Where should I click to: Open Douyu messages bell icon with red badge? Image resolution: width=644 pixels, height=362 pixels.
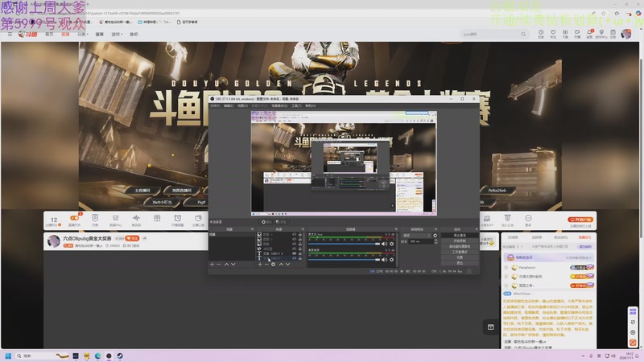click(589, 33)
